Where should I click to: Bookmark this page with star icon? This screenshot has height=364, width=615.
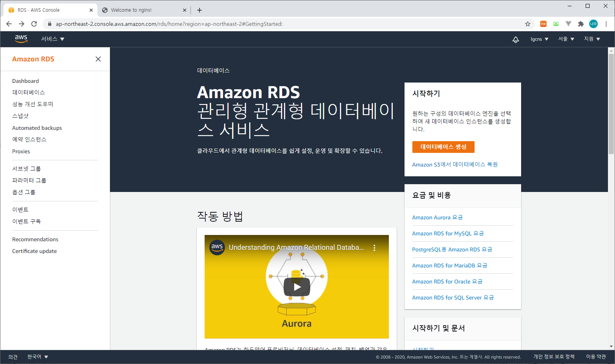click(528, 24)
